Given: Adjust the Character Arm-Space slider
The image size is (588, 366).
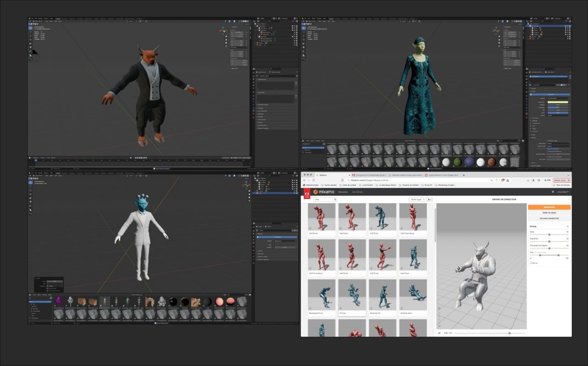Looking at the screenshot, I should (x=549, y=248).
